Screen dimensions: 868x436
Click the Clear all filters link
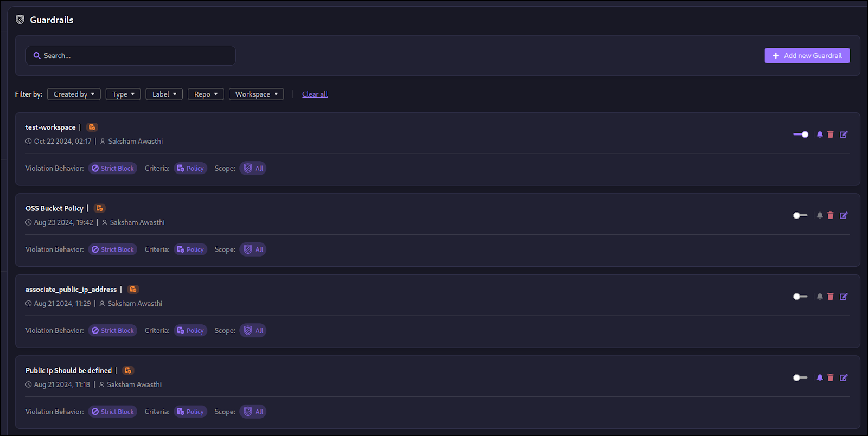(x=315, y=94)
